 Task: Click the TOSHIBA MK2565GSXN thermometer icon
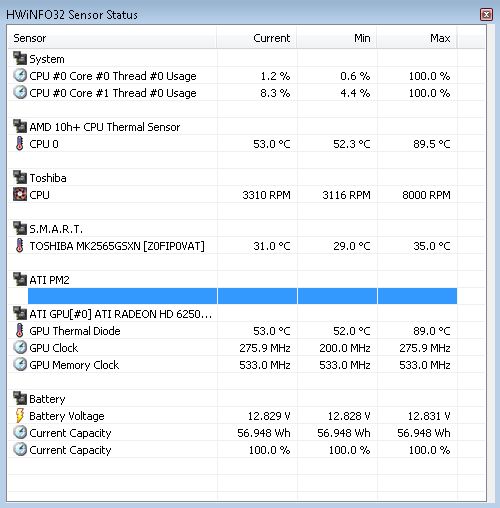click(x=20, y=246)
